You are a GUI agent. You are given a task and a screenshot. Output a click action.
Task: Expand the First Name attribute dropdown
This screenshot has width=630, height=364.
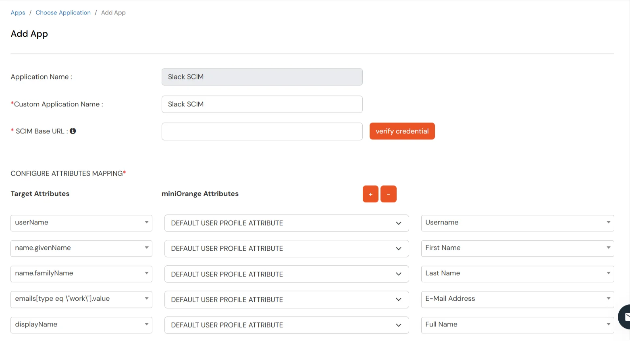point(517,248)
